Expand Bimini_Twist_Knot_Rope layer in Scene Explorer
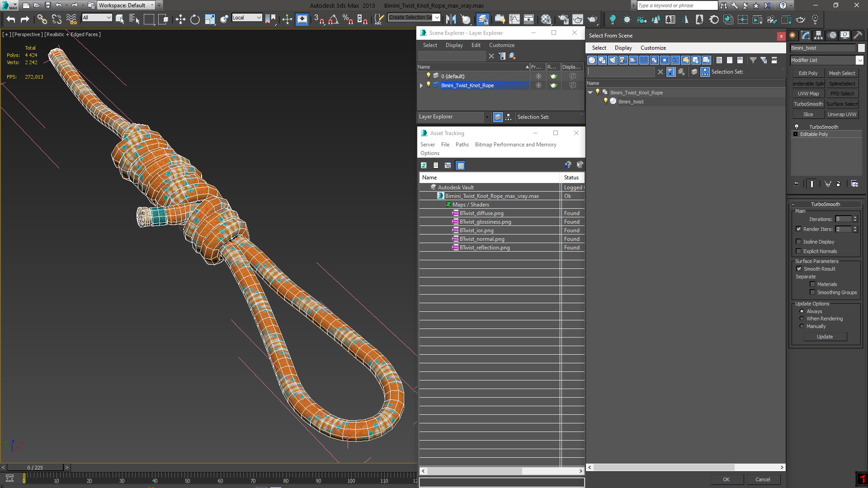This screenshot has width=868, height=488. 421,85
